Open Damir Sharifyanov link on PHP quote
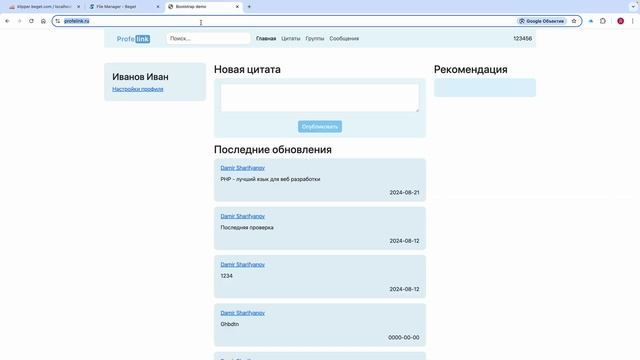The image size is (640, 360). [x=242, y=168]
